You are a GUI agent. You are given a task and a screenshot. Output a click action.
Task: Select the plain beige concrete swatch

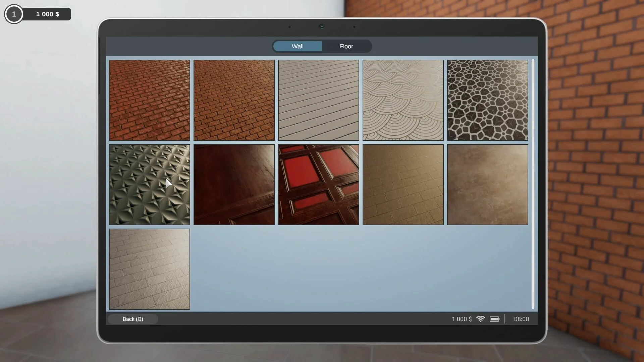coord(487,185)
